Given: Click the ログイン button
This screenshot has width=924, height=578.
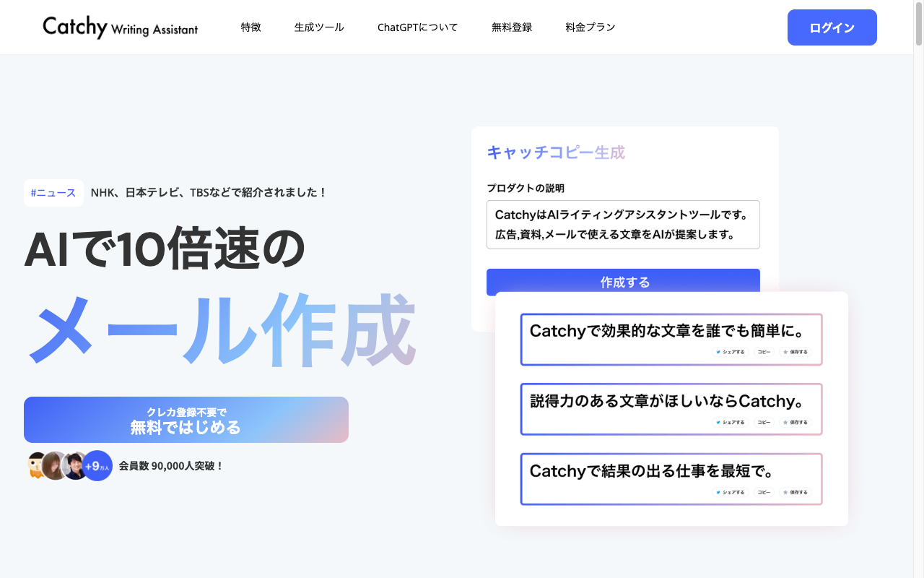Looking at the screenshot, I should 832,27.
